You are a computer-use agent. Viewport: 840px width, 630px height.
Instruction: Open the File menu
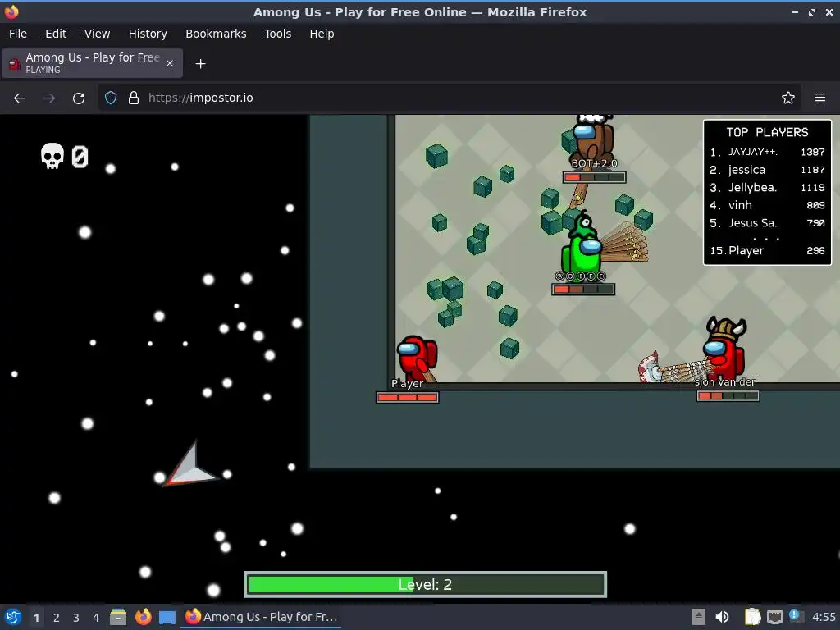coord(18,34)
